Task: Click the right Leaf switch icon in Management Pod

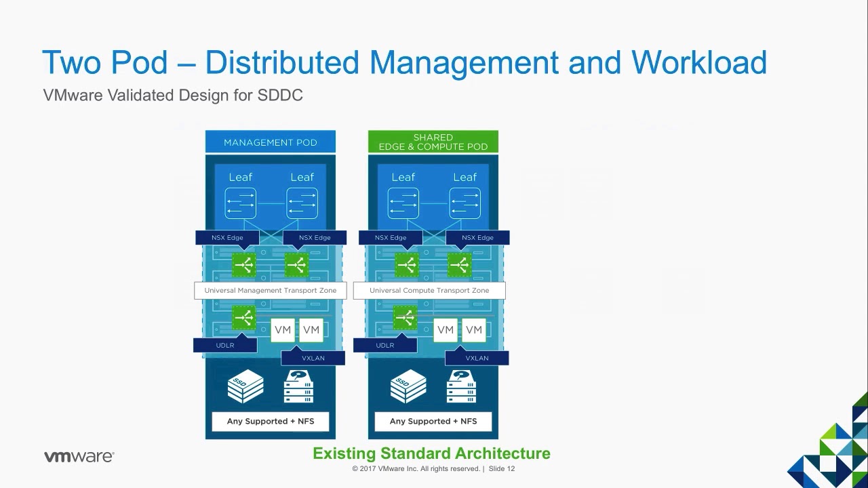Action: (302, 203)
